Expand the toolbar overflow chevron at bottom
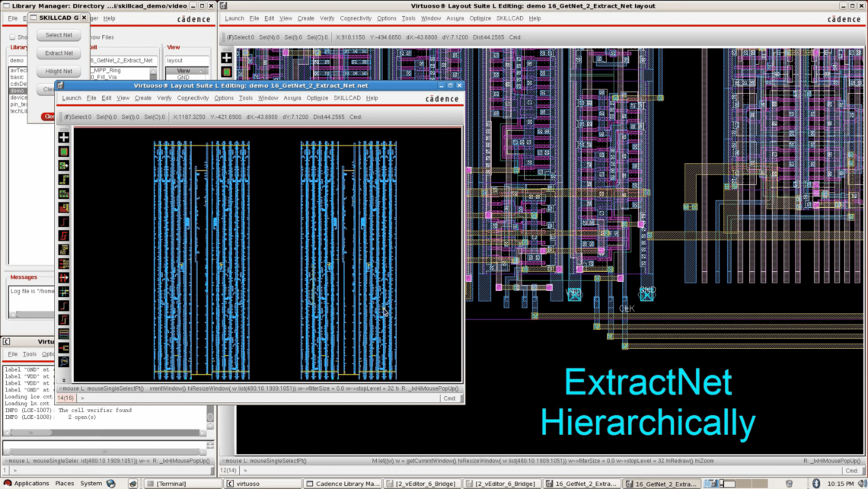 point(64,380)
